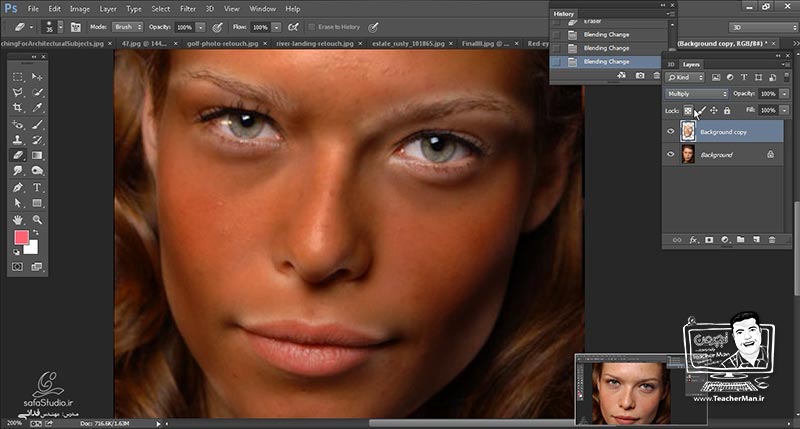The image size is (800, 429).
Task: Open layer Fill slider dropdown
Action: (x=784, y=110)
